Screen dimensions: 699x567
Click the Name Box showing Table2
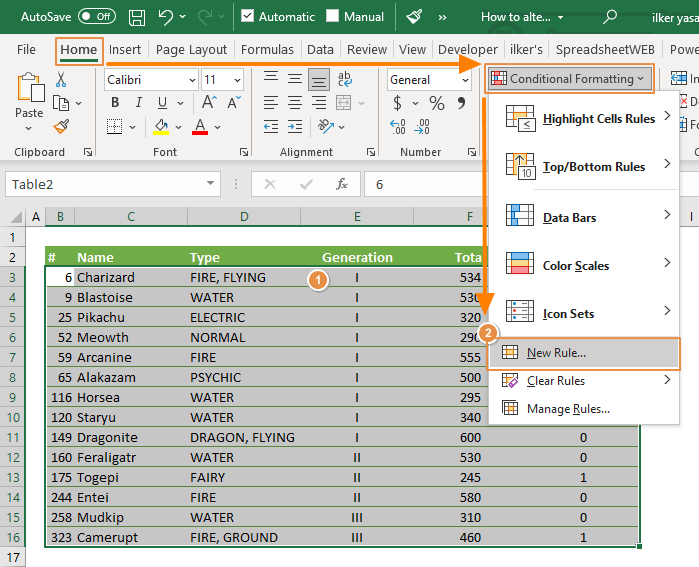click(113, 184)
